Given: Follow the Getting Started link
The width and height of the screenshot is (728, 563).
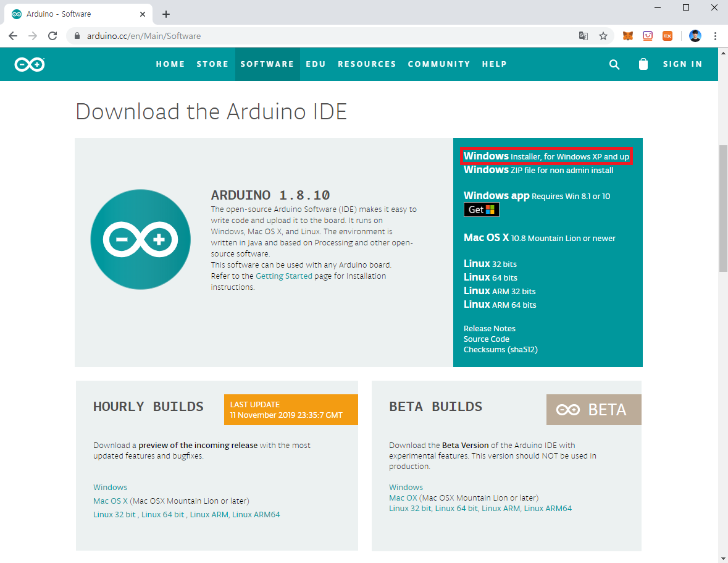Looking at the screenshot, I should click(x=283, y=276).
